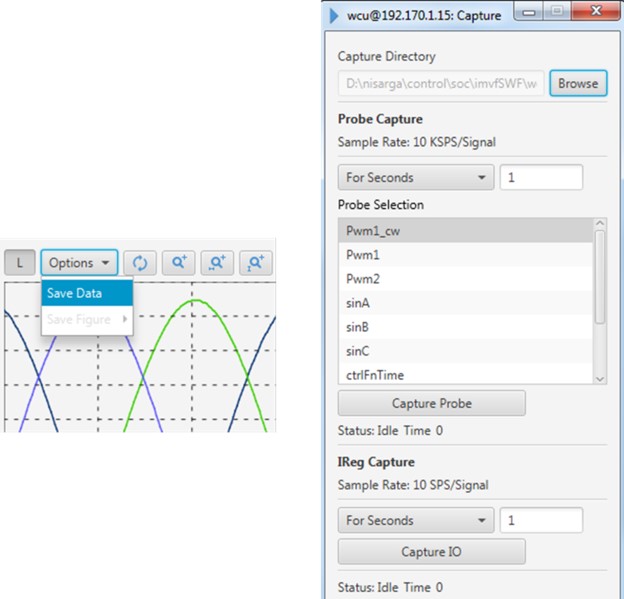The image size is (624, 599).
Task: Click the blue triangle title bar icon
Action: 334,15
